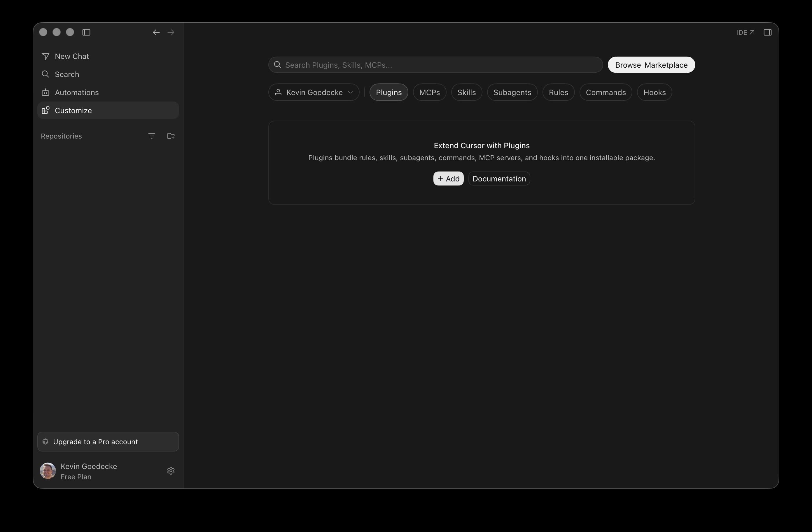
Task: Add a new repository folder
Action: [x=171, y=136]
